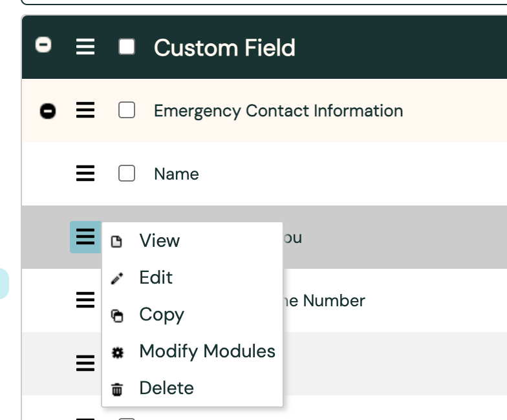The height and width of the screenshot is (420, 507).
Task: Click the pencil icon for Edit
Action: point(117,278)
